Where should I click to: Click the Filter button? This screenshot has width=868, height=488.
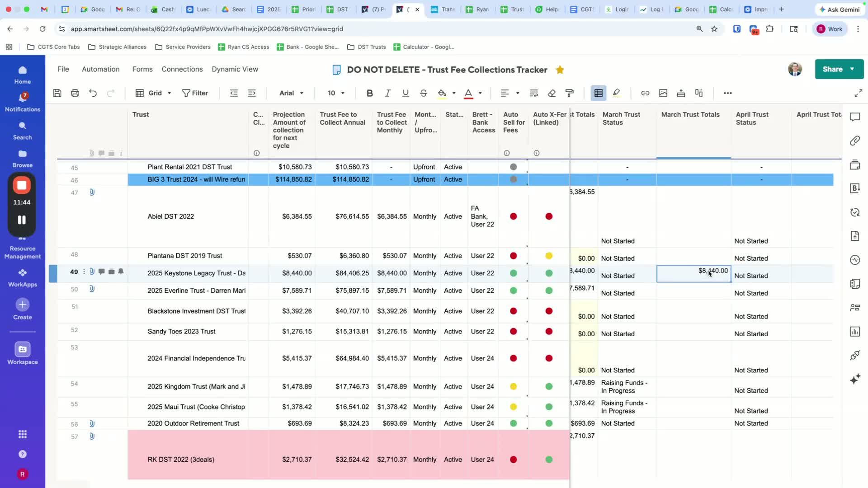point(195,93)
